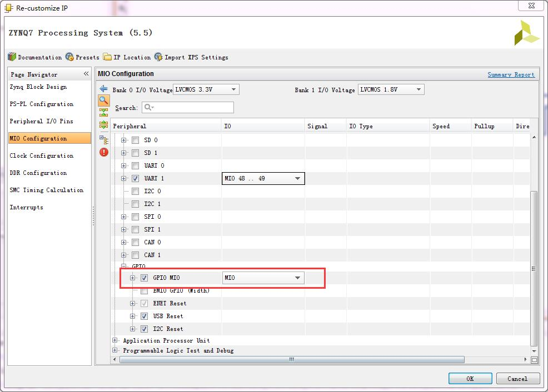548x392 pixels.
Task: Open Bank 1 I/O Voltage dropdown
Action: coord(391,90)
